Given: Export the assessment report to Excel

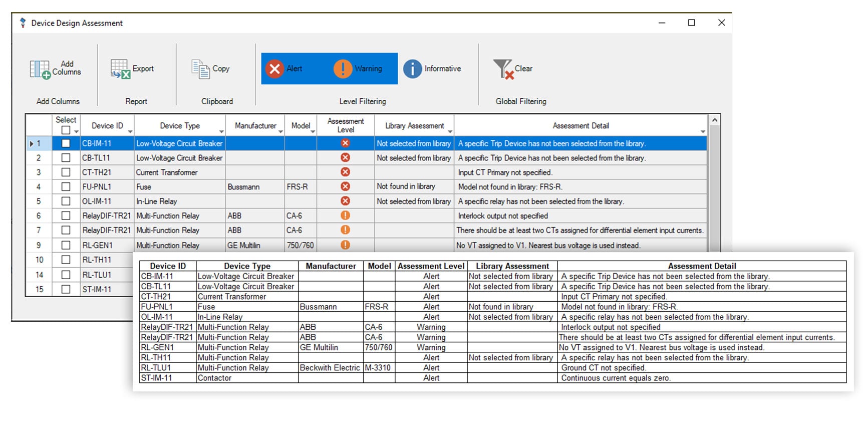Looking at the screenshot, I should tap(121, 69).
